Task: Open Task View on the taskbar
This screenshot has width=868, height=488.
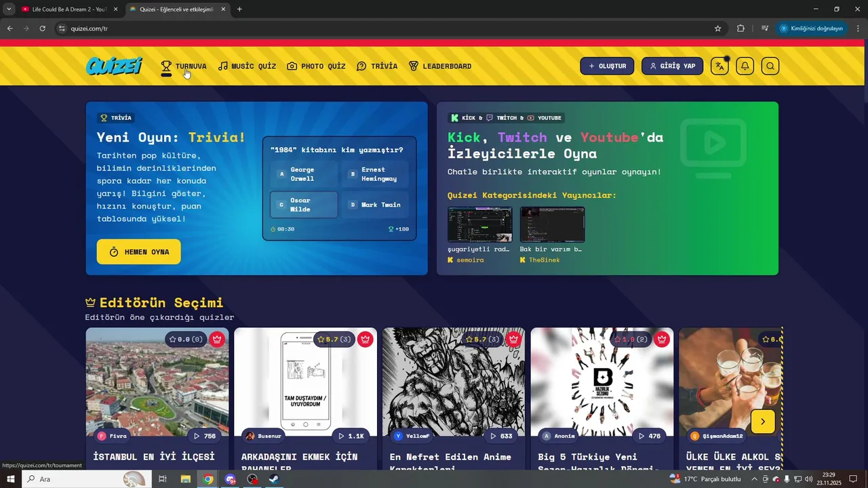Action: click(163, 479)
